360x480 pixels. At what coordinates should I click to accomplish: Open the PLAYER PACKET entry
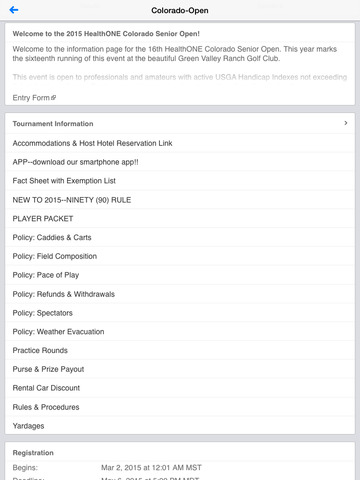click(x=180, y=219)
